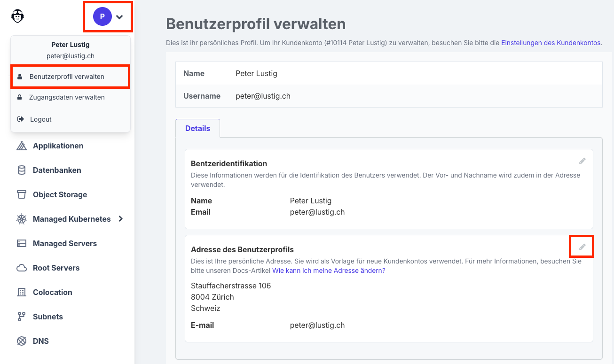
Task: Click the lock icon beside Zugangsdaten verwalten
Action: tap(20, 98)
